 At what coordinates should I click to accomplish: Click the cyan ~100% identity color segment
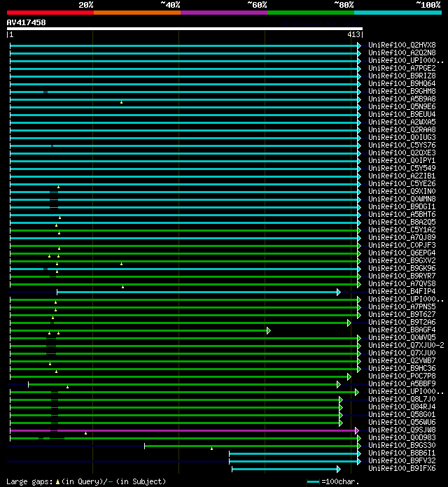click(x=398, y=13)
